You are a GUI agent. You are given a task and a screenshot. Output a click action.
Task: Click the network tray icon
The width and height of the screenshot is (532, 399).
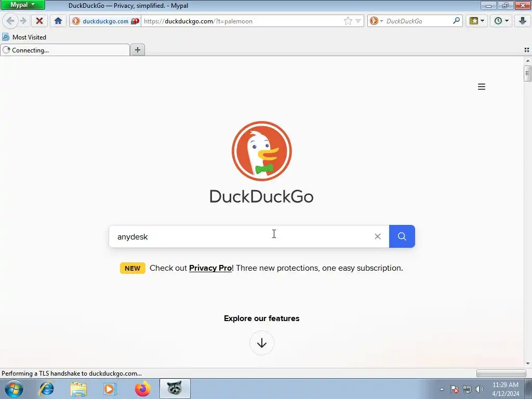(x=467, y=389)
